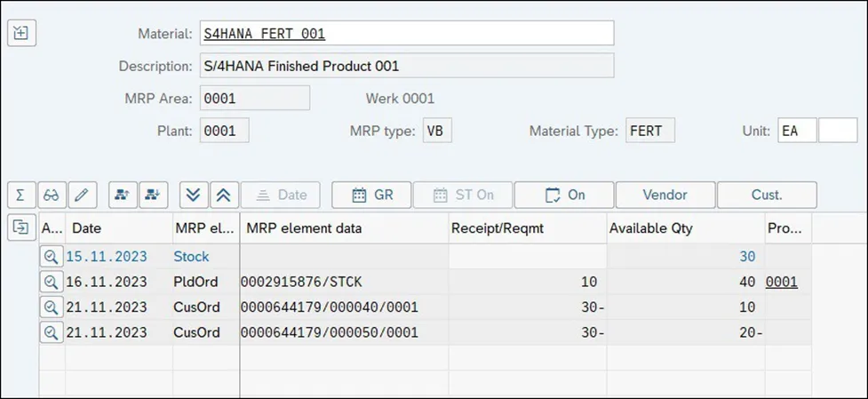Click the expand all double-down arrows icon
Screen dimensions: 868x399
[194, 195]
